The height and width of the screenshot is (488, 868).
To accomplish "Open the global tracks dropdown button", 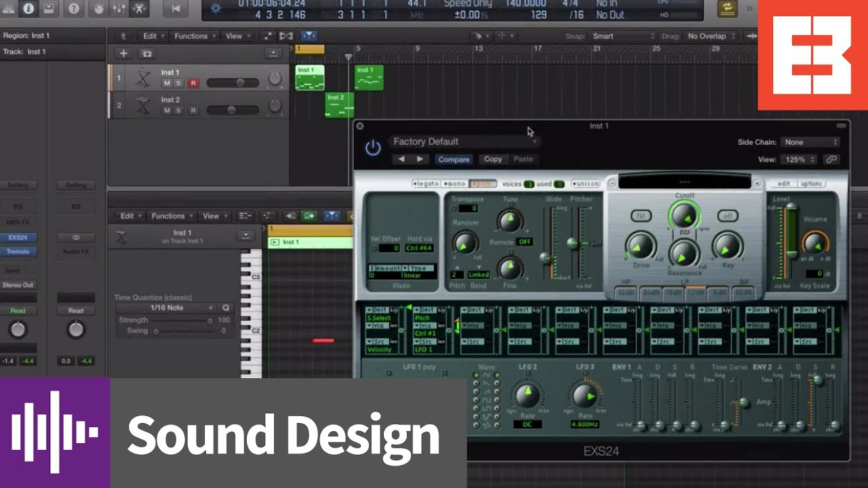I will 273,54.
